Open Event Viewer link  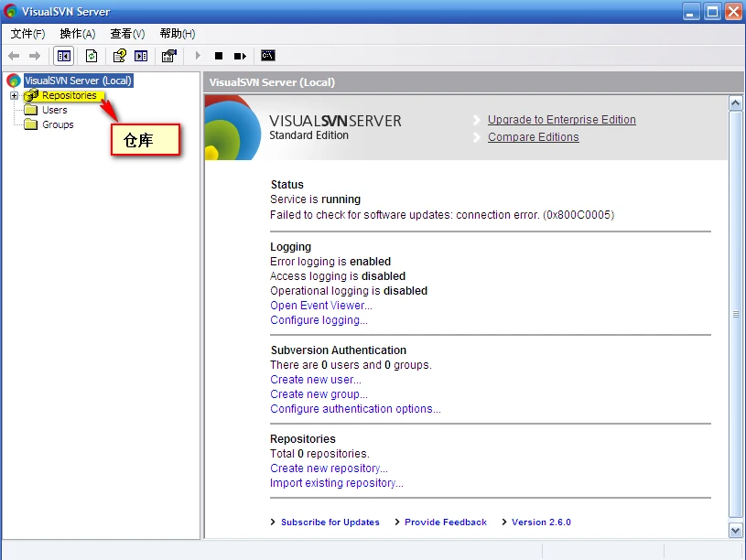(x=321, y=306)
